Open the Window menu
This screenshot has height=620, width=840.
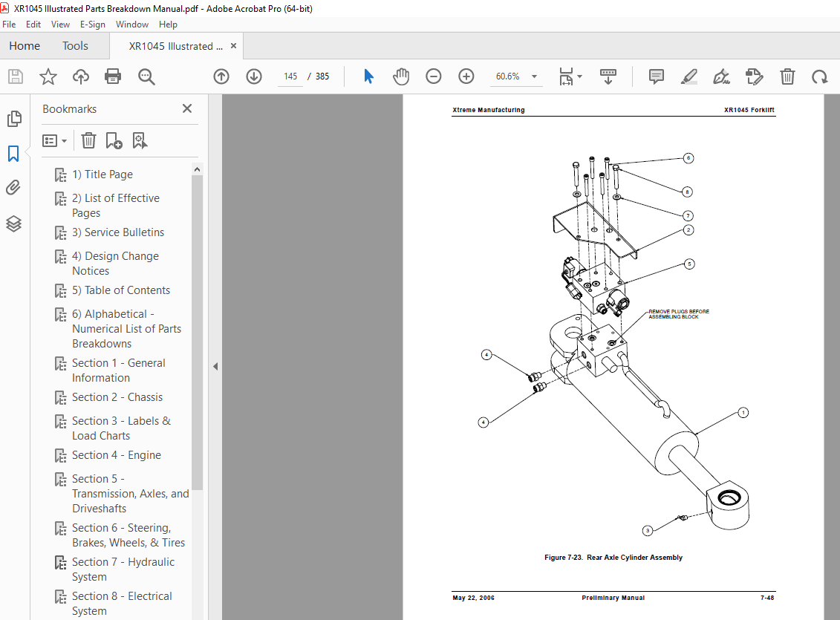(x=131, y=25)
